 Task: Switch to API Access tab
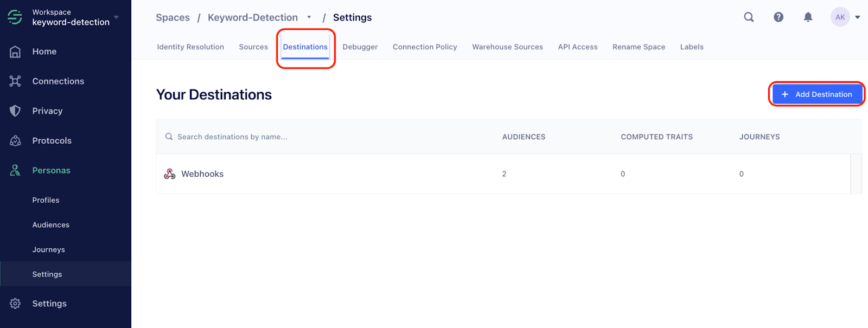point(578,47)
